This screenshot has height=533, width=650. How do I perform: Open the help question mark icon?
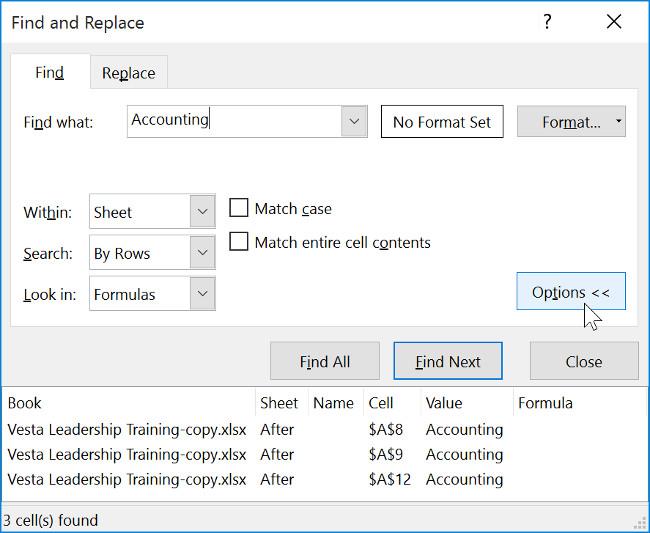547,22
